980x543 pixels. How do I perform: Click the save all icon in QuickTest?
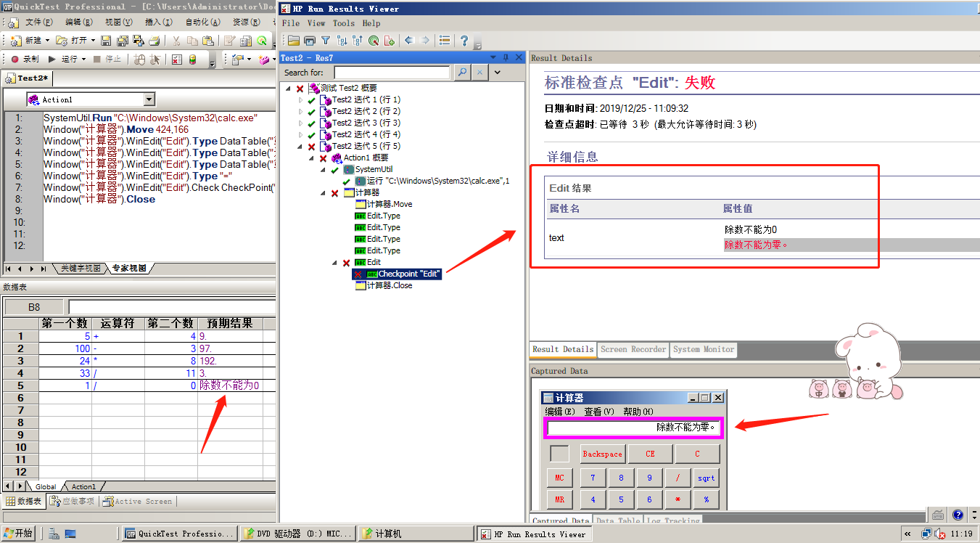point(122,41)
